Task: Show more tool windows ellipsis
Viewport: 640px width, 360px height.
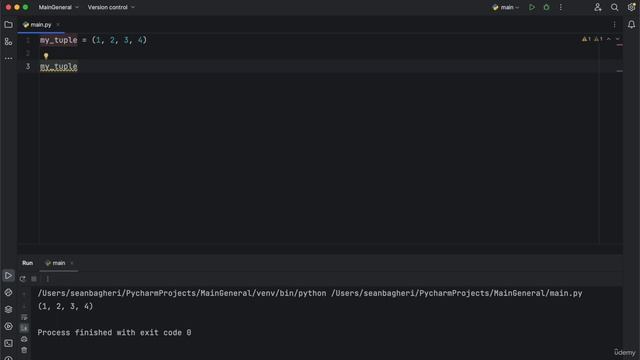Action: [8, 58]
